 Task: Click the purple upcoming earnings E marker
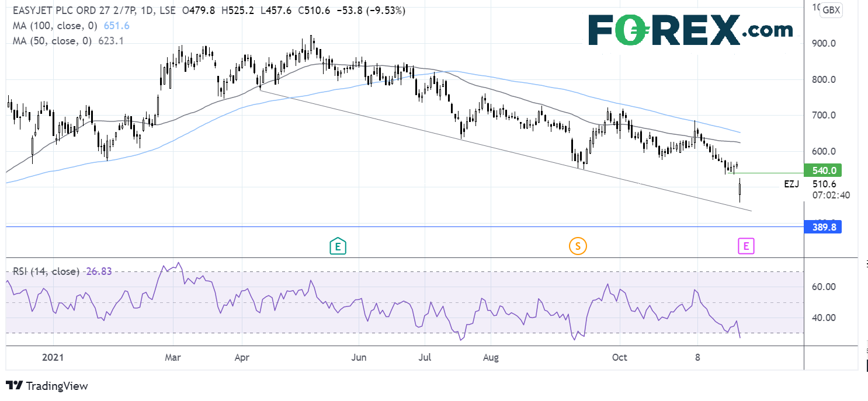click(746, 246)
